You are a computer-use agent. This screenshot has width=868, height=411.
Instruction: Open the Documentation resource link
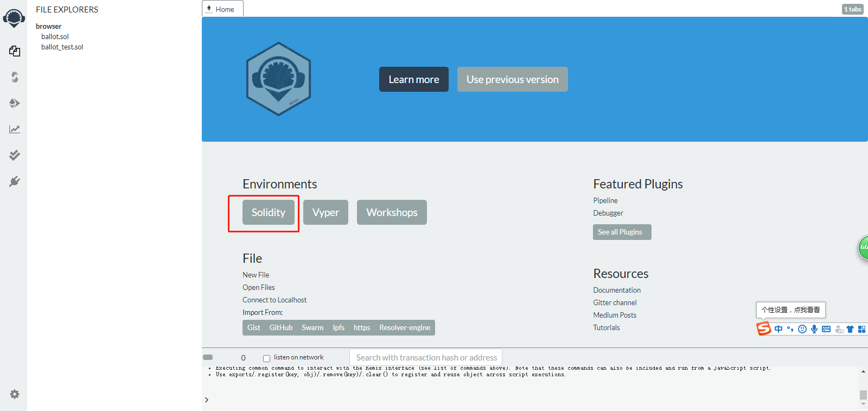tap(617, 290)
